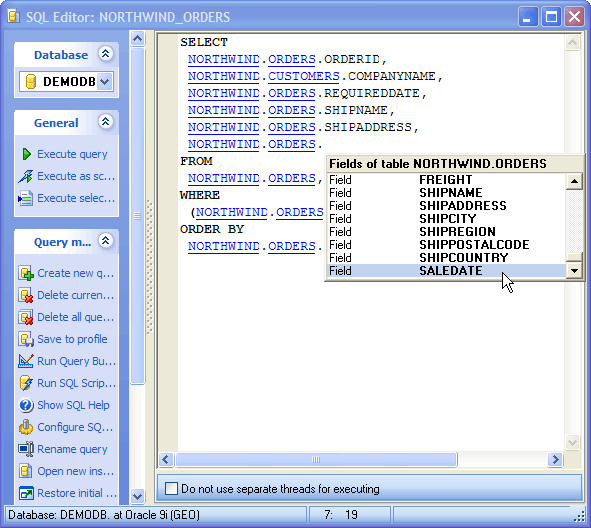
Task: Click 'Open new ins...' link
Action: (75, 471)
